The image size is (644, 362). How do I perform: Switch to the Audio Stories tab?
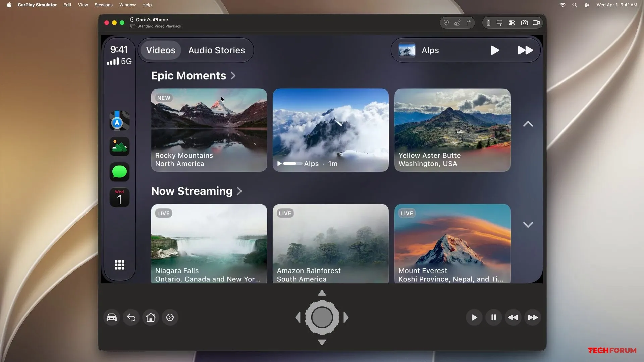tap(216, 50)
